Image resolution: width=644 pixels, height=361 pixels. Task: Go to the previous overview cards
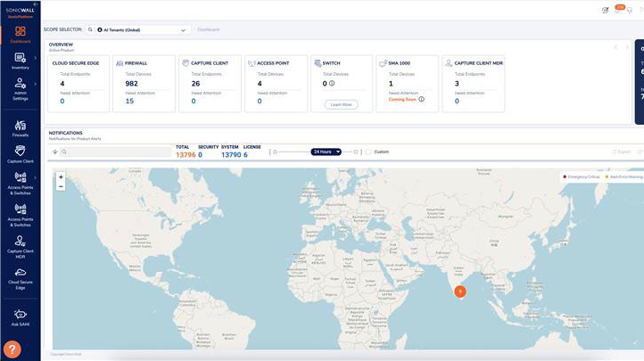tap(615, 47)
